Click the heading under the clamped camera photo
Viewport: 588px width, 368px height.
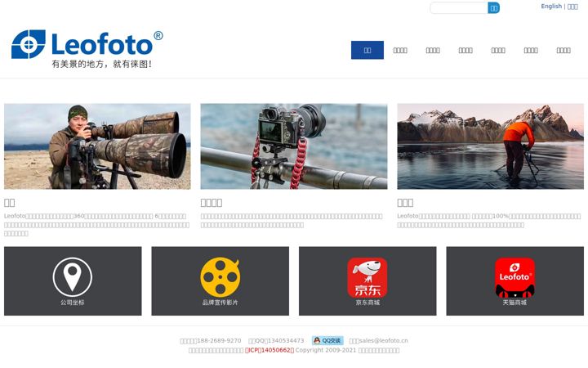click(x=212, y=203)
